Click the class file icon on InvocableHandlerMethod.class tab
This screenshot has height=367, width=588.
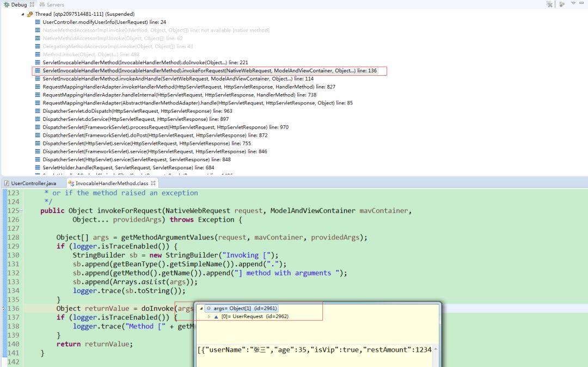(x=71, y=183)
